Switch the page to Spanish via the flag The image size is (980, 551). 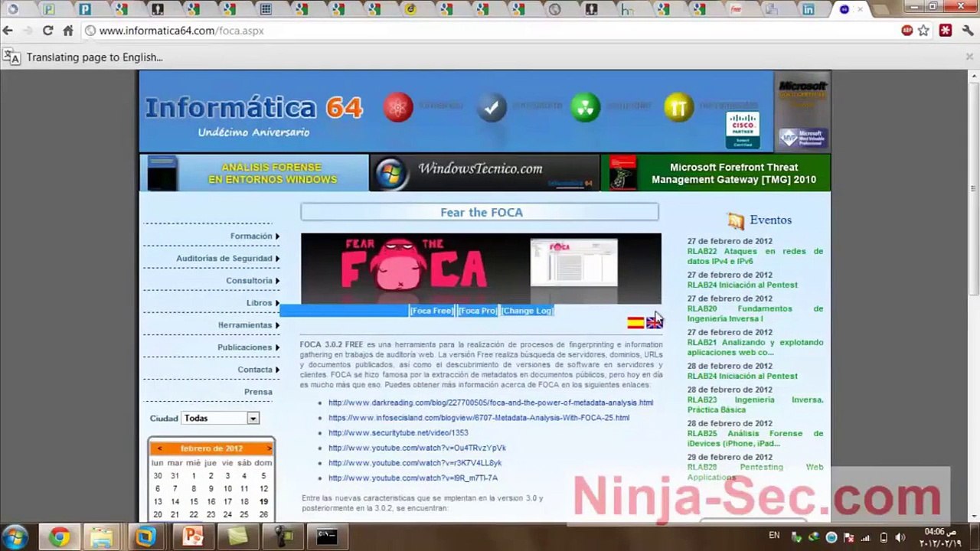pos(635,322)
